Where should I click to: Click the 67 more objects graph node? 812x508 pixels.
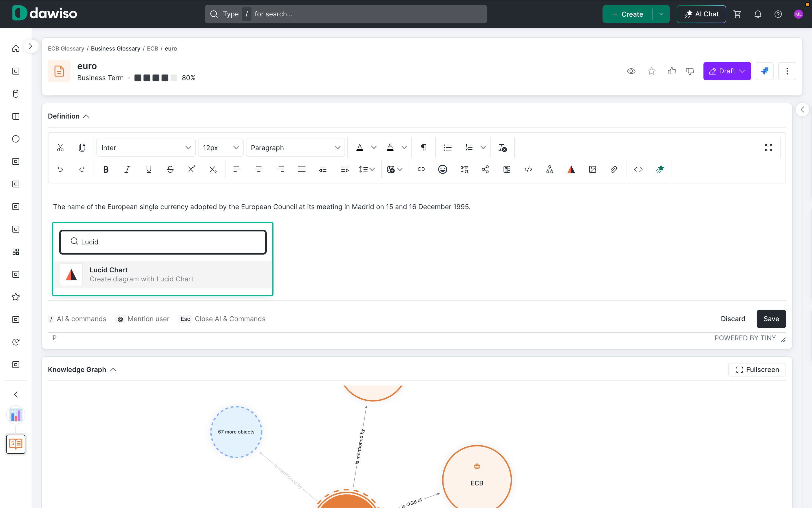(x=236, y=432)
